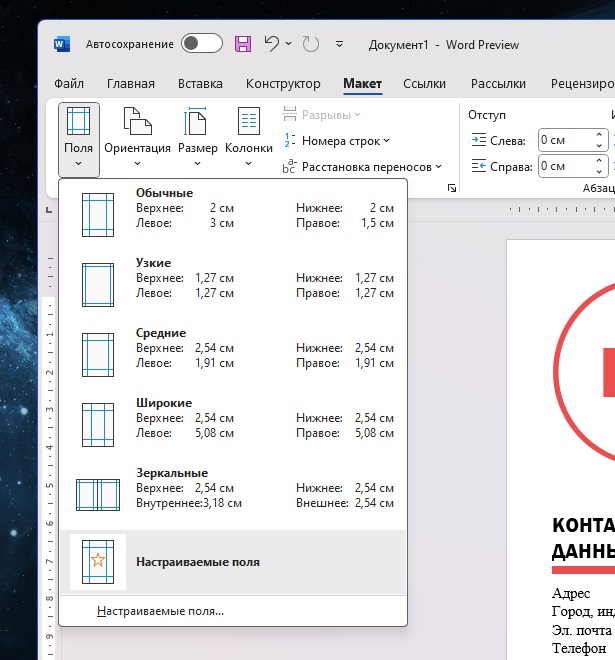Open the Ориентация dropdown
Viewport: 615px width, 660px height.
click(137, 139)
